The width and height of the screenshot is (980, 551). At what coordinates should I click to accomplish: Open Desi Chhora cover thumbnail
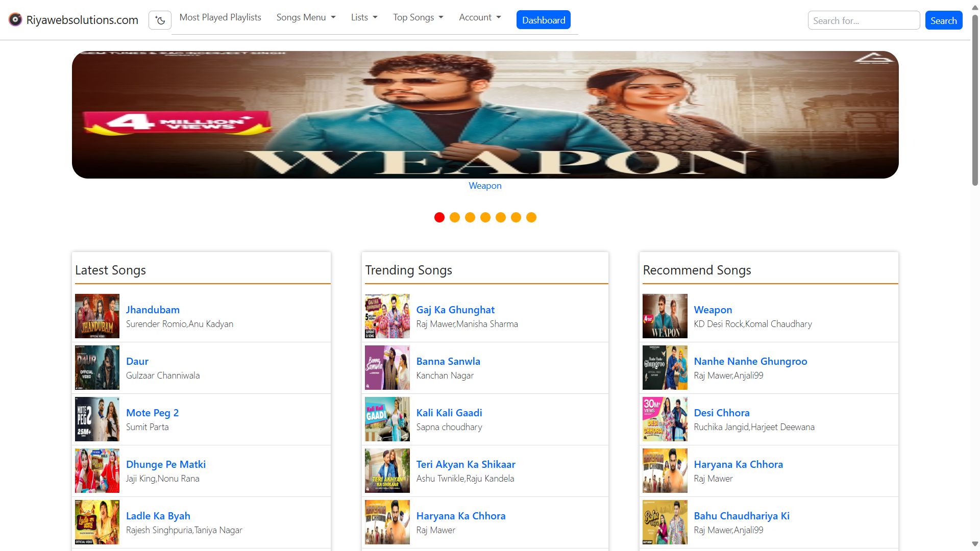pos(665,419)
